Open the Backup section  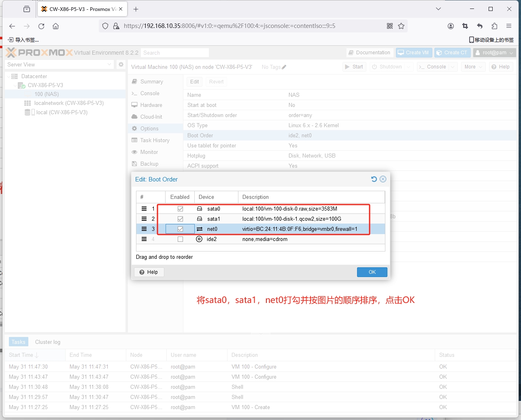coord(156,164)
